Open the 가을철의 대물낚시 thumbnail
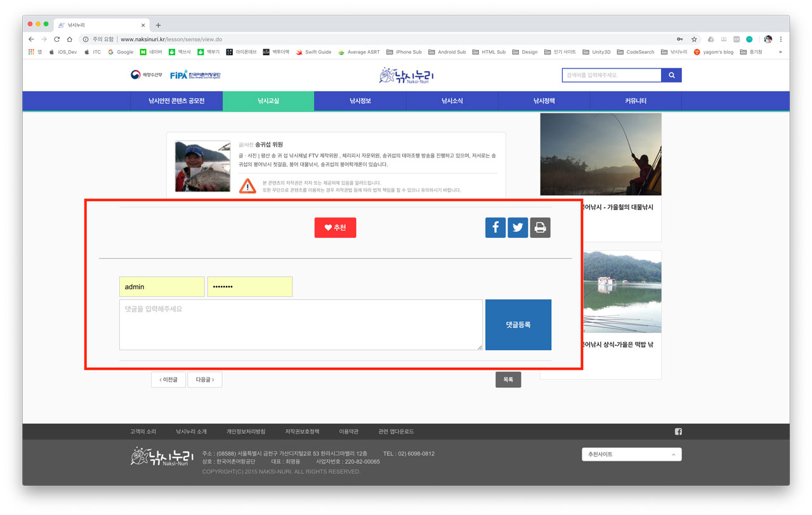 [x=600, y=155]
